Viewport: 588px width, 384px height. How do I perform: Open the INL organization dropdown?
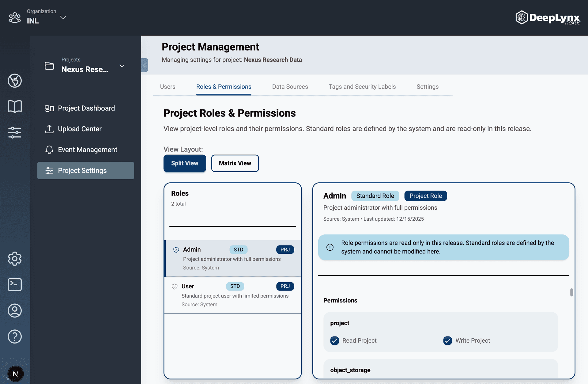(x=63, y=17)
